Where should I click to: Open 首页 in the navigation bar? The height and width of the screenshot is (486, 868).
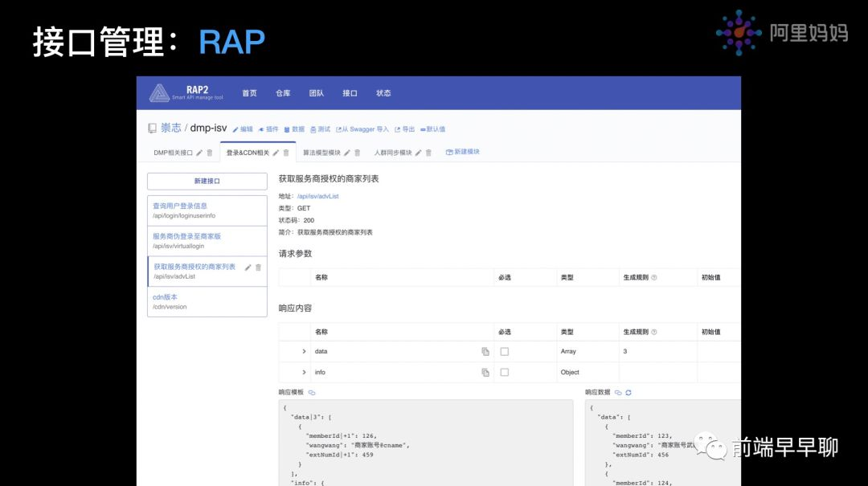pos(250,93)
